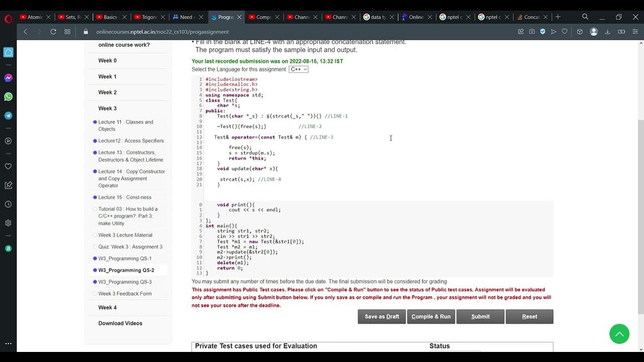Open Quiz: Week 3 : Assignment 3

coord(130,247)
